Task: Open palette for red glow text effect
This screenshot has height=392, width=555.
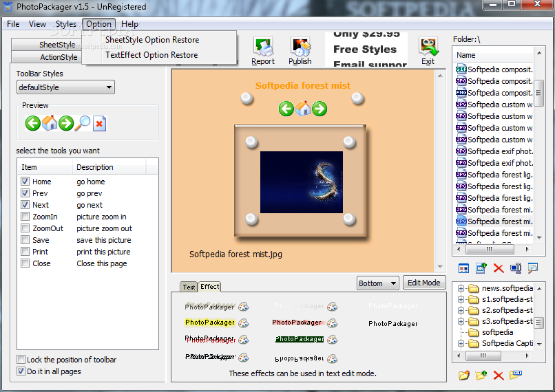Action: pos(332,323)
